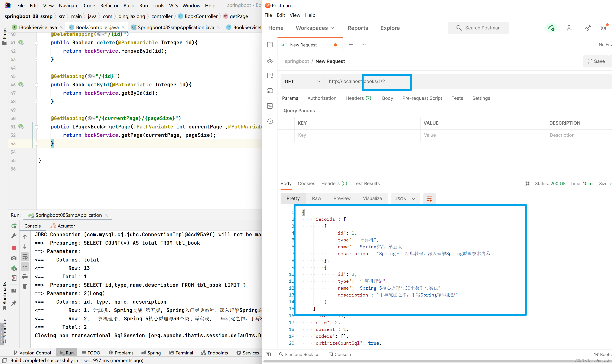Click the up arrow in console toolbar

point(25,236)
